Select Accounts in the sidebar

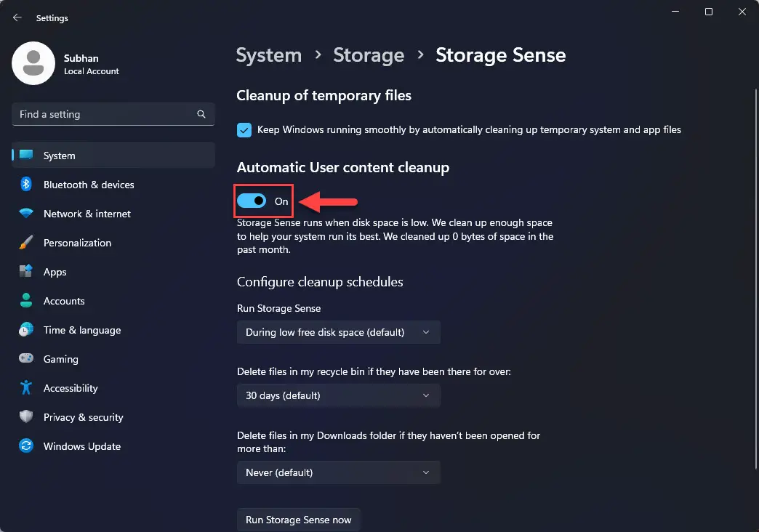click(113, 301)
